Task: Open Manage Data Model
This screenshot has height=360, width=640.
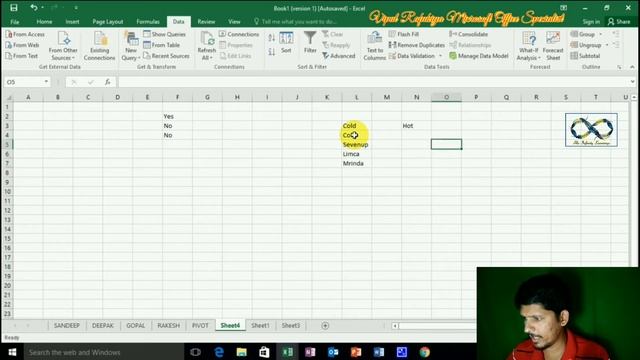Action: click(x=479, y=56)
